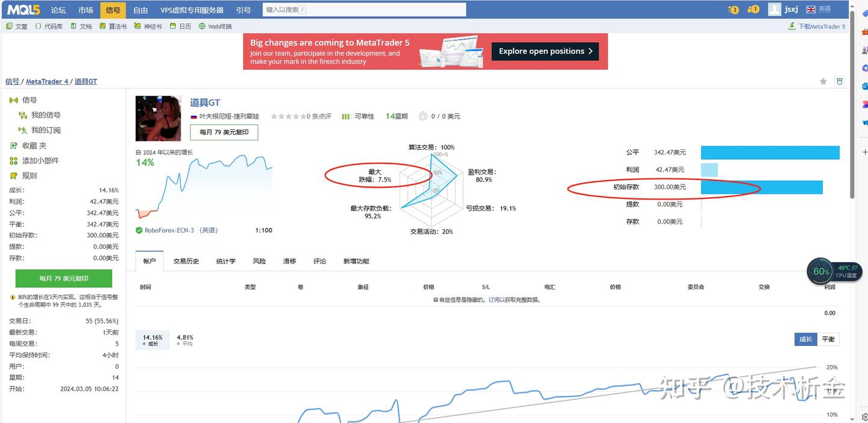Switch to the 新增功能 tab
868x423 pixels.
tap(356, 261)
